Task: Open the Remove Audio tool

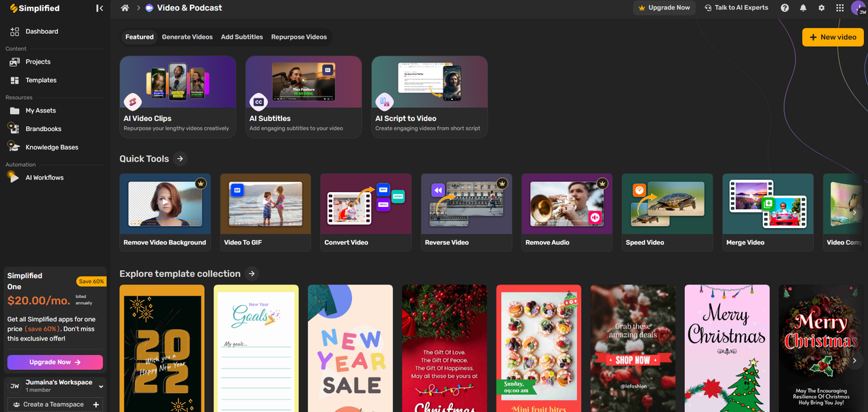Action: (x=567, y=212)
